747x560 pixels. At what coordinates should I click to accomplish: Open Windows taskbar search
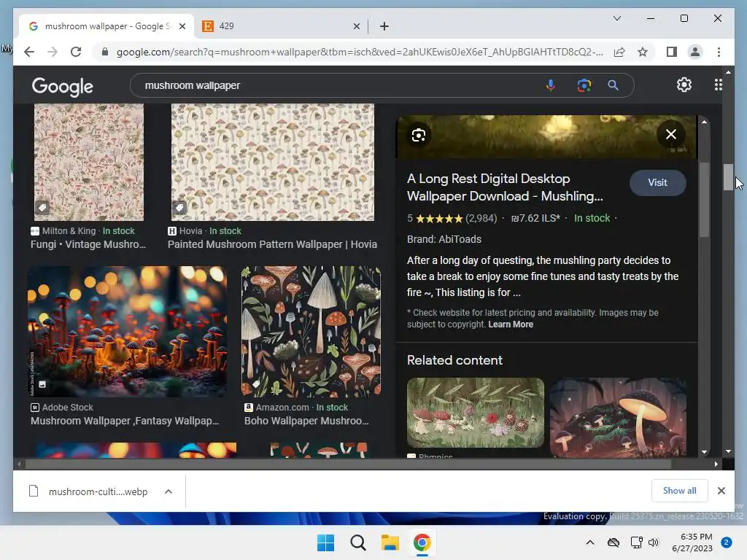[357, 542]
